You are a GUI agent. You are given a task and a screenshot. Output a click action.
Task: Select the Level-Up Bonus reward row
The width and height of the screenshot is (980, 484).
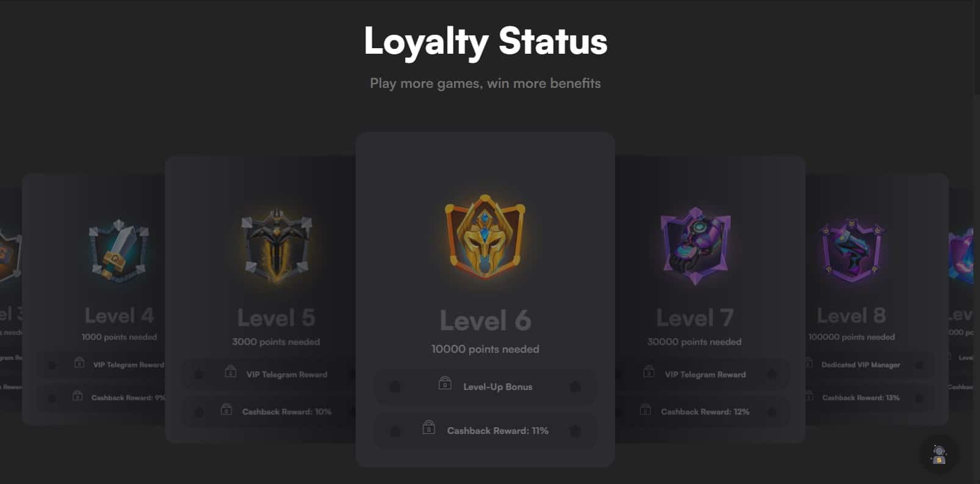(485, 386)
